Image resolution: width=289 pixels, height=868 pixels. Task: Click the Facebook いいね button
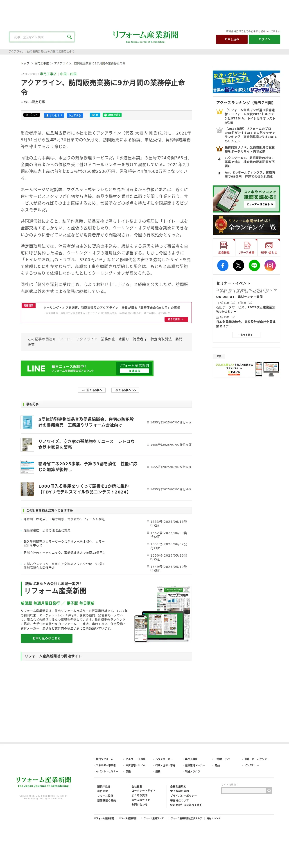pos(54,115)
